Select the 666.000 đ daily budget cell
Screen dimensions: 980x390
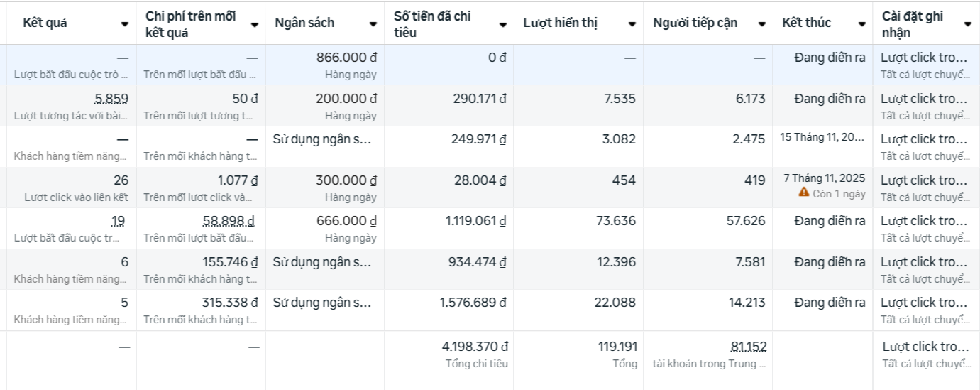(x=346, y=221)
